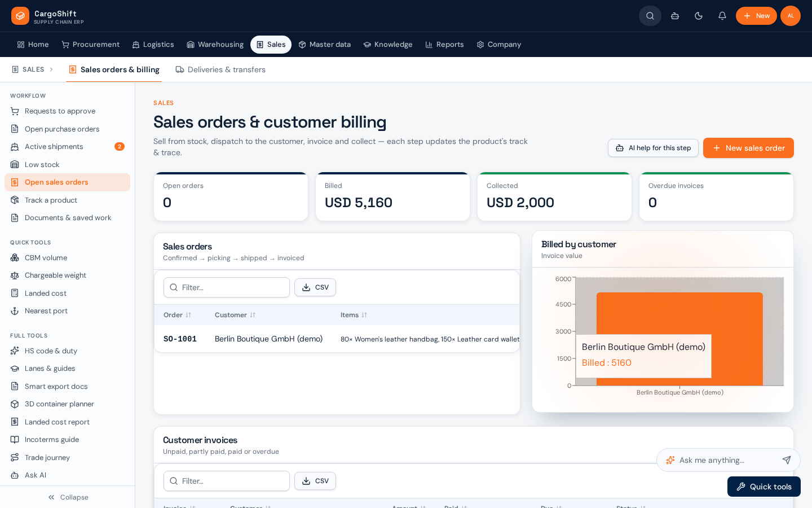Open Nearest port tool

coord(68,311)
